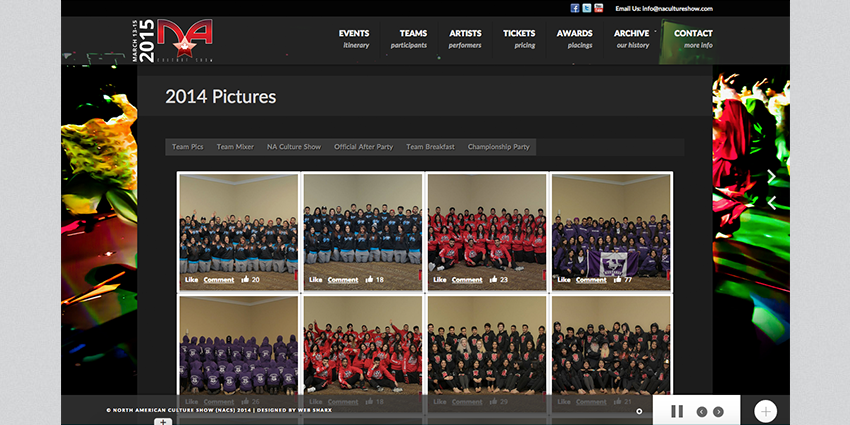
Task: Comment on the photo with 18 likes
Action: (x=343, y=280)
